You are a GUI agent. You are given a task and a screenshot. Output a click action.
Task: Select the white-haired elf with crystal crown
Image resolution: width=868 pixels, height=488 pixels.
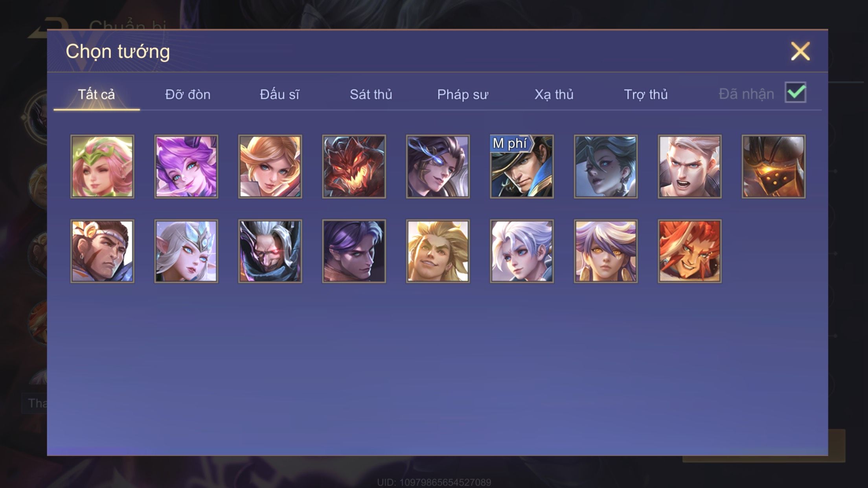coord(186,251)
